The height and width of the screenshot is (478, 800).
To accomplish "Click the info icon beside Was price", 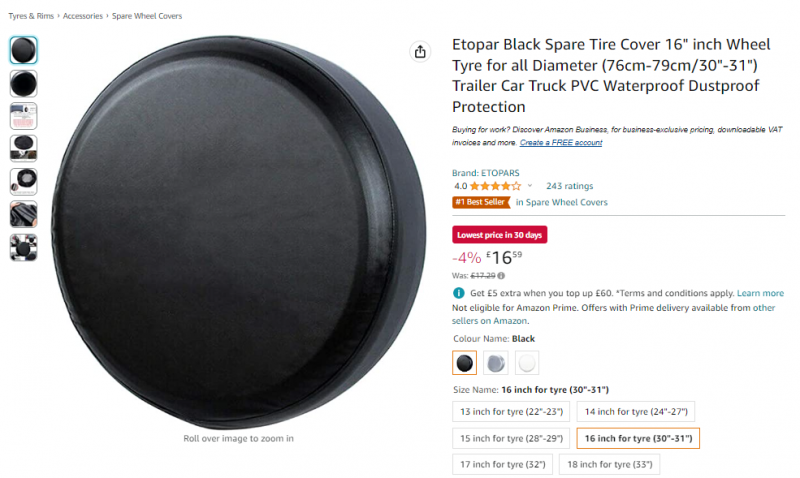I will click(501, 276).
